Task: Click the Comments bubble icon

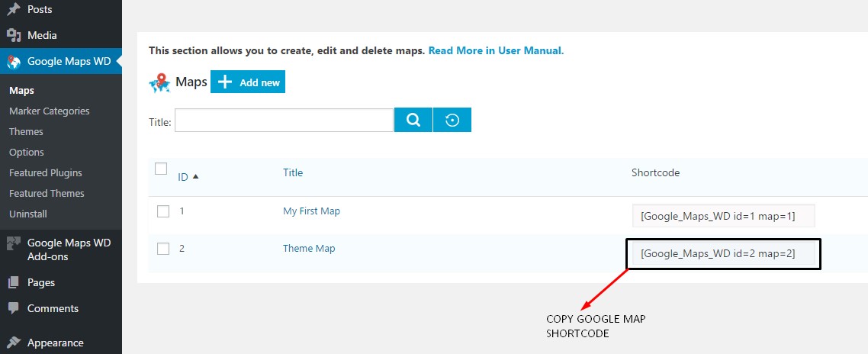Action: (14, 308)
